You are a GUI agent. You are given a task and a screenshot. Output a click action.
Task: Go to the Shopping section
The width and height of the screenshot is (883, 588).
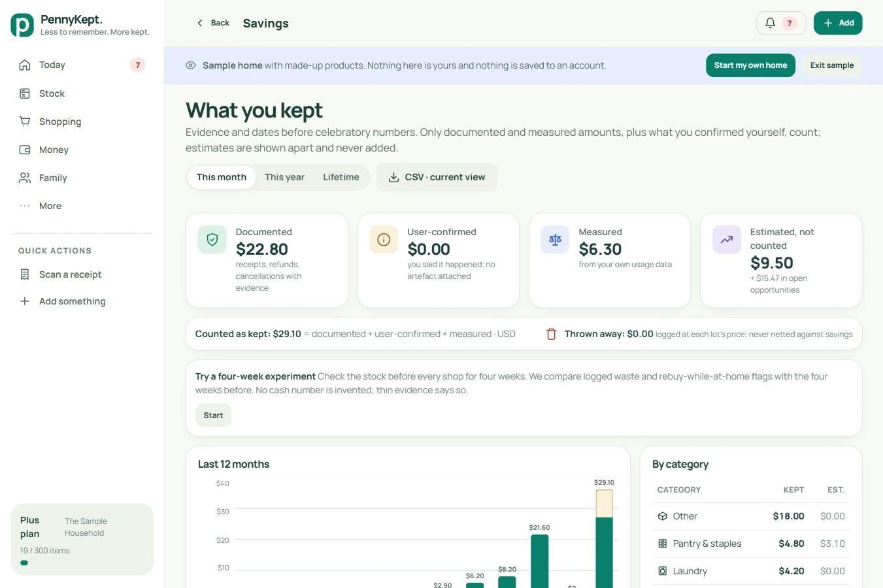(x=82, y=122)
